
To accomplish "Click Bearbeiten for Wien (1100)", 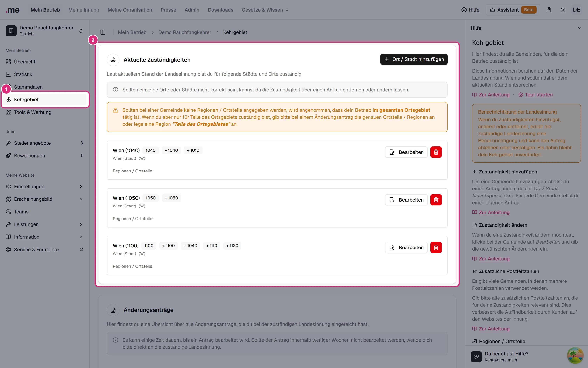I will pos(406,247).
